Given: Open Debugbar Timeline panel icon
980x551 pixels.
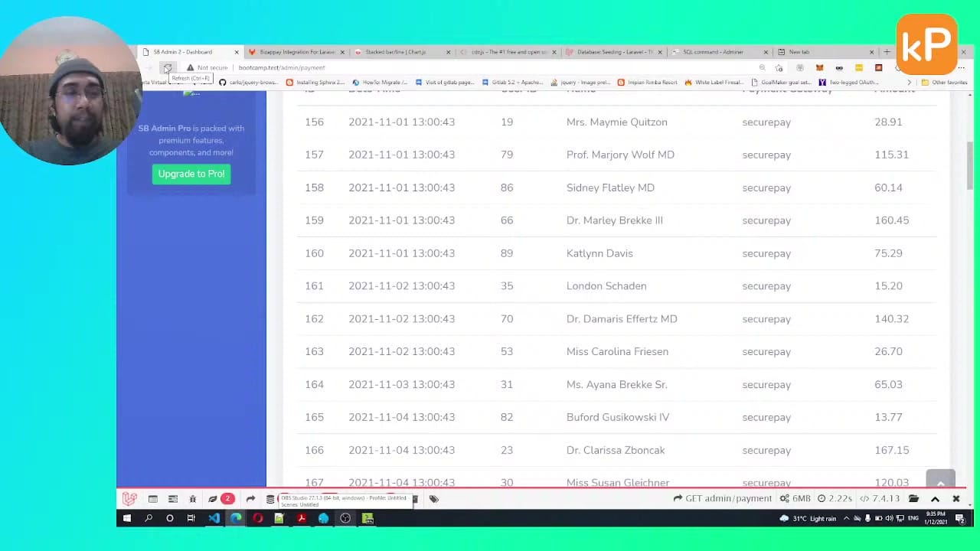Looking at the screenshot, I should [173, 499].
